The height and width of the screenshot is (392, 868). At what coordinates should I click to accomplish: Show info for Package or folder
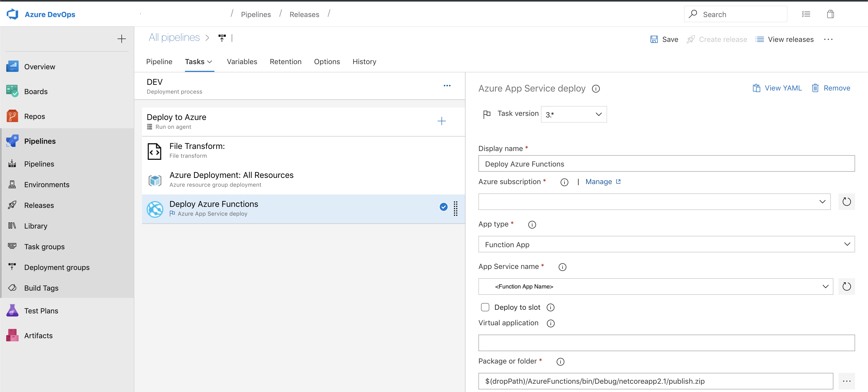click(x=560, y=362)
